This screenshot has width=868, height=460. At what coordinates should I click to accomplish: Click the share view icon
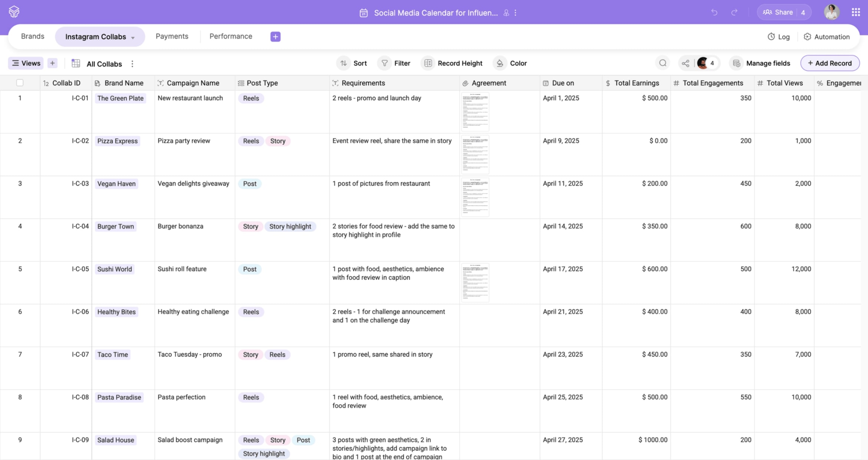tap(685, 63)
